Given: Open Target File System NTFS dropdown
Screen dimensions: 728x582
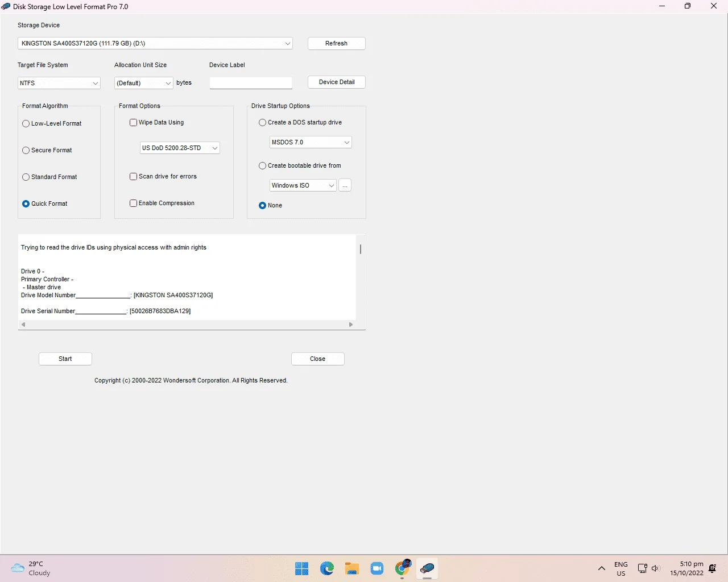Looking at the screenshot, I should [59, 83].
